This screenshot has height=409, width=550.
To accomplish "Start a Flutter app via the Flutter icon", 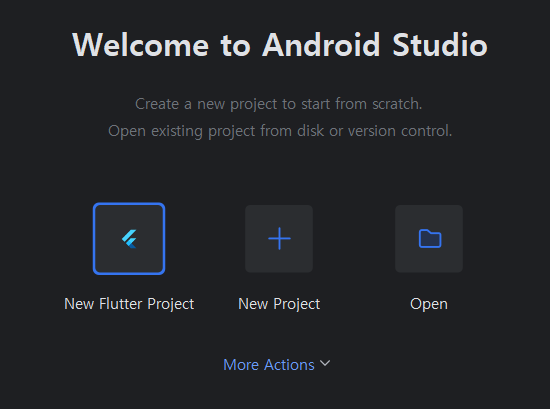I will (x=129, y=239).
